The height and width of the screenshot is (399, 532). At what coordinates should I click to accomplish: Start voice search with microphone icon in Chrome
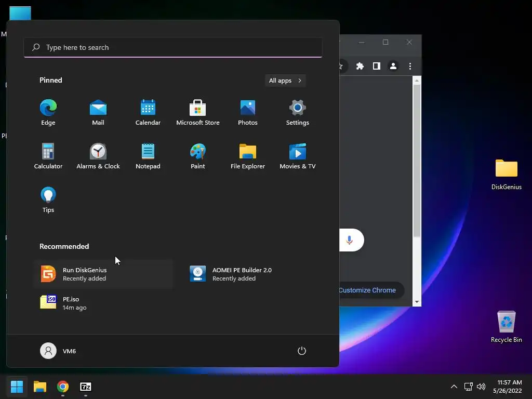click(349, 240)
